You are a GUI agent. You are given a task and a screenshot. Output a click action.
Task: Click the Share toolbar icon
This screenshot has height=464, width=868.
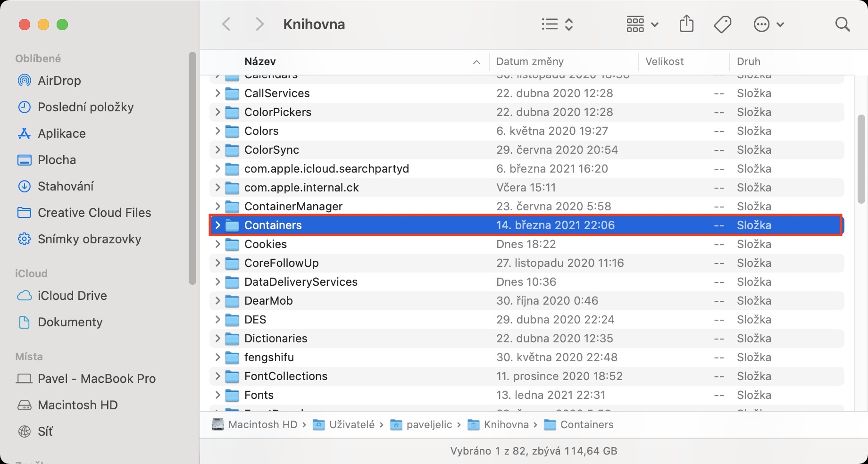686,24
